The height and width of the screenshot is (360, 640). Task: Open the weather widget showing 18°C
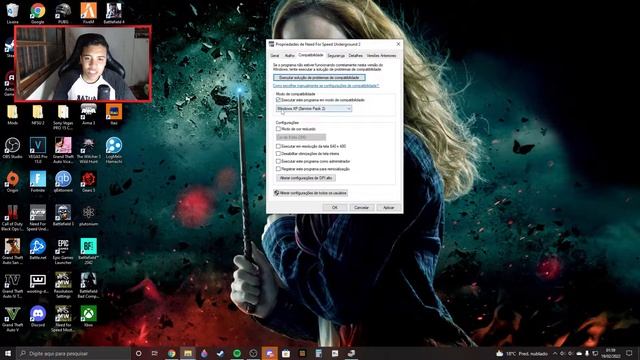click(522, 353)
